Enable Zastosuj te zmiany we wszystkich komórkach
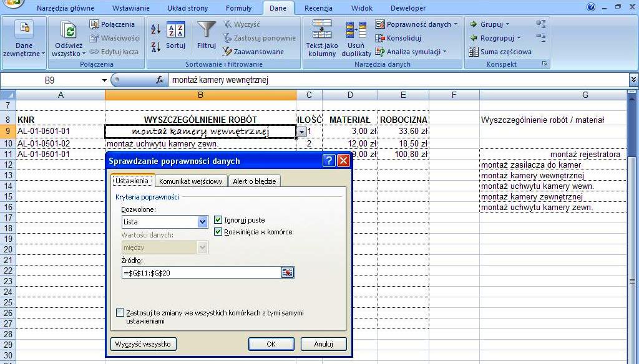Screen dimensions: 639x364 (x=120, y=313)
